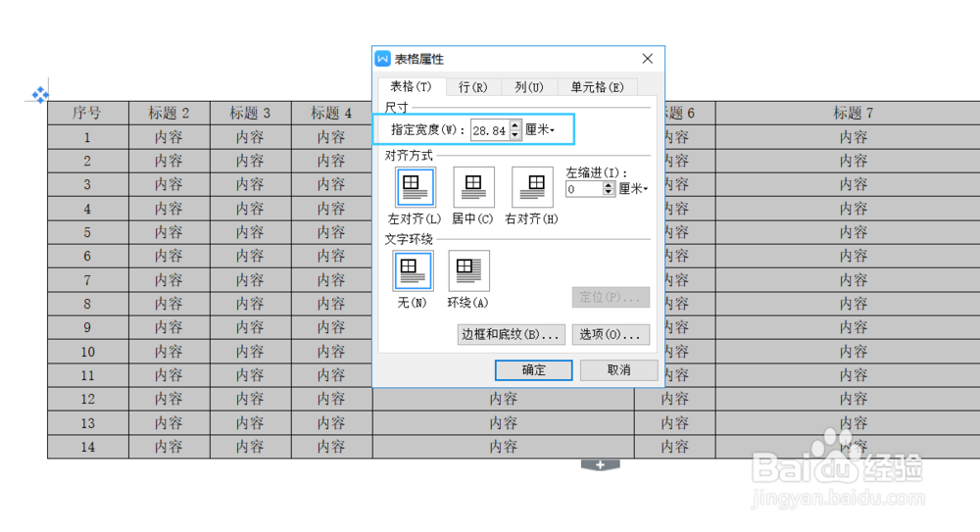Click the 标题 3 header cell

point(251,113)
